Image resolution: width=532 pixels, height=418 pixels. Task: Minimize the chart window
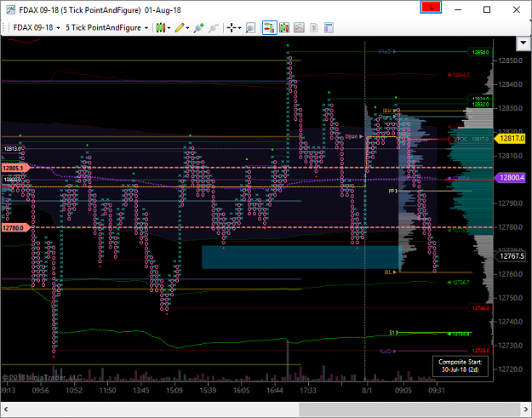tap(458, 9)
